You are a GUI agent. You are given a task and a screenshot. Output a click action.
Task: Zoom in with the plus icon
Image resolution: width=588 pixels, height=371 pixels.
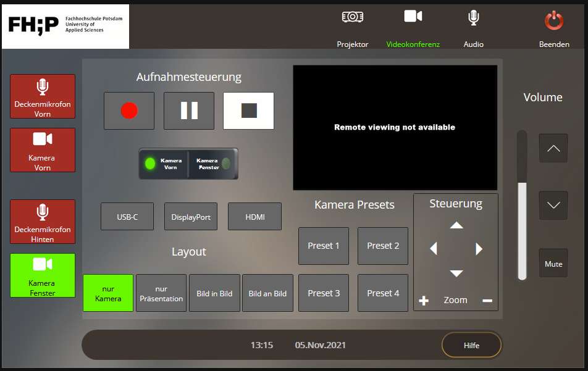tap(424, 301)
